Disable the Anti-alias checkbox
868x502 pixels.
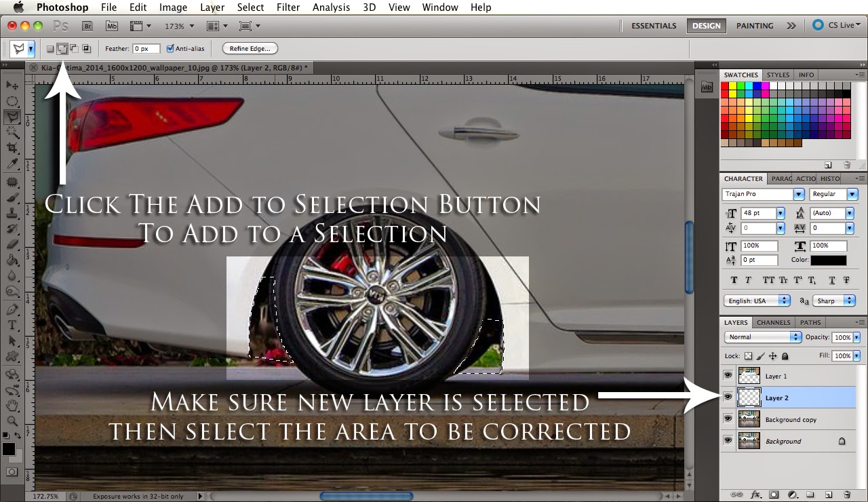tap(171, 48)
